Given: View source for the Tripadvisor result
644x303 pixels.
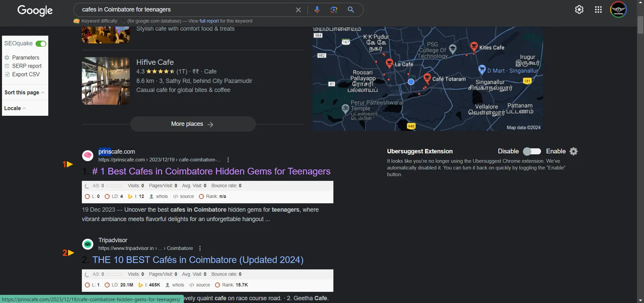Looking at the screenshot, I should point(200,285).
